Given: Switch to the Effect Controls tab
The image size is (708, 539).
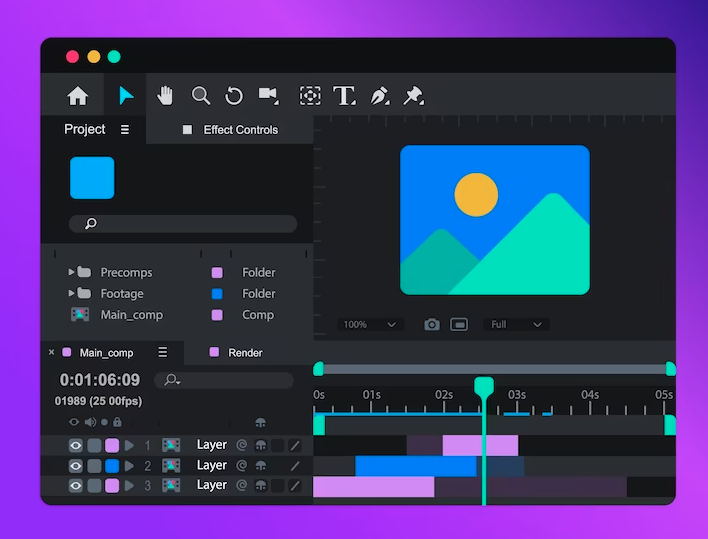Looking at the screenshot, I should point(240,130).
